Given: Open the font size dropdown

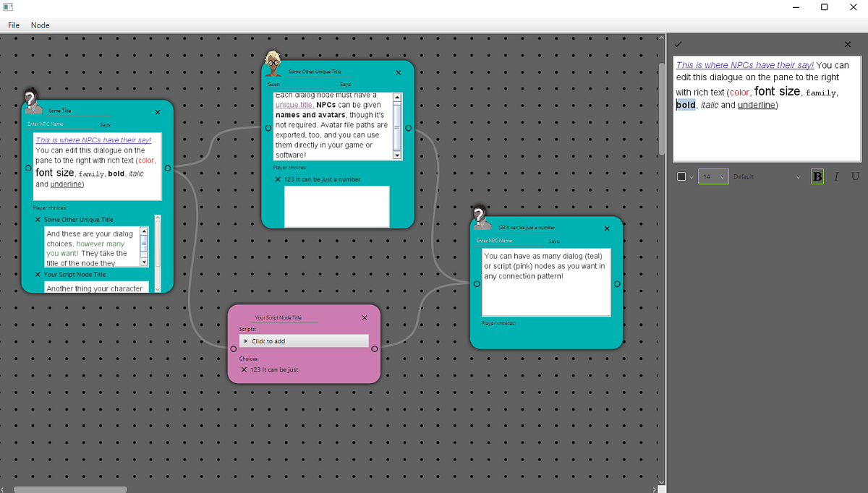Looking at the screenshot, I should (x=723, y=176).
